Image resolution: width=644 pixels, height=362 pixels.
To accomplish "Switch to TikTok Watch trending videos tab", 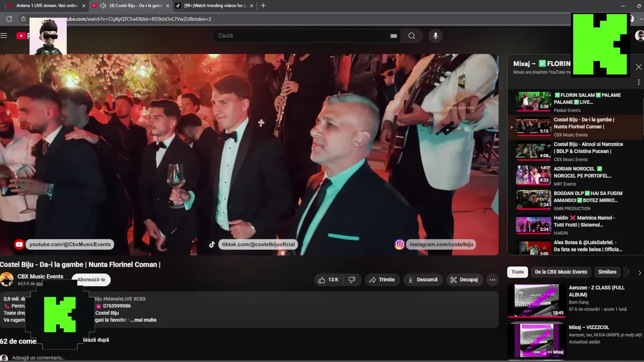I will (x=214, y=6).
